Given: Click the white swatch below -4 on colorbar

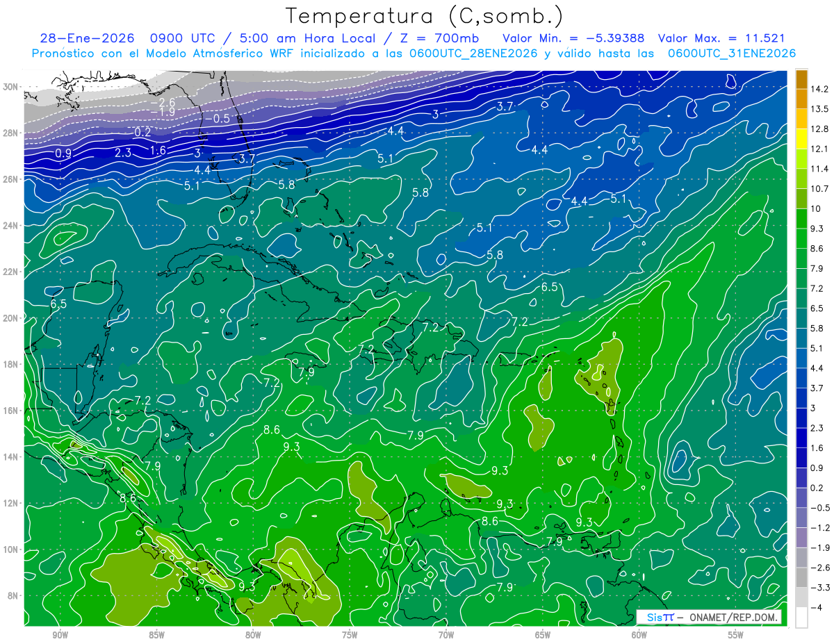Looking at the screenshot, I should pos(801,618).
